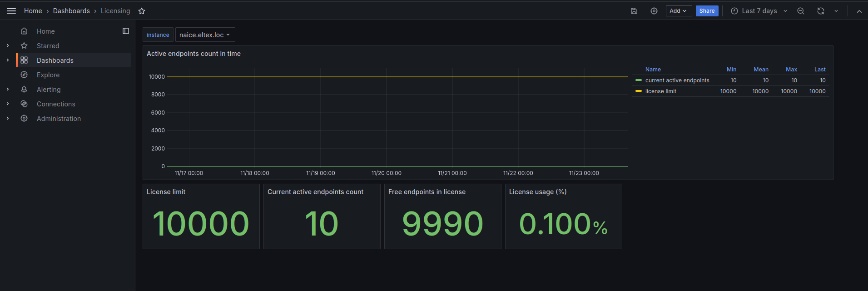
Task: Mark dashboard as favorite with star icon
Action: coord(142,11)
